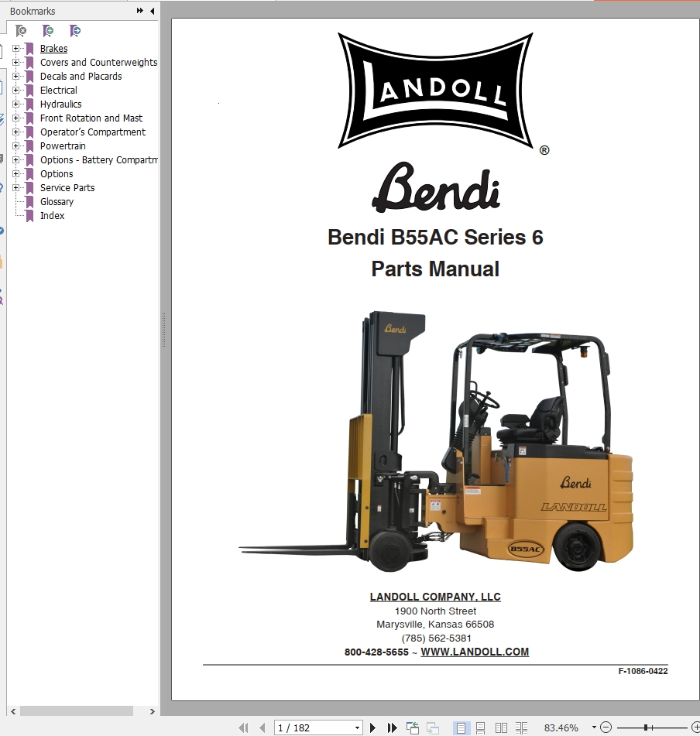
Task: Open the Index bookmark
Action: pos(52,215)
